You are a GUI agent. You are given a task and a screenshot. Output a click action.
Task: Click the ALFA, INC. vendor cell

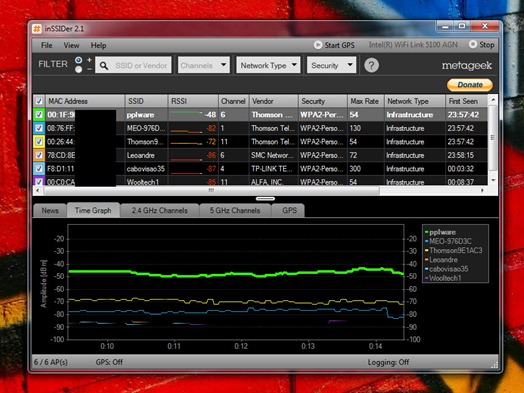click(x=273, y=182)
